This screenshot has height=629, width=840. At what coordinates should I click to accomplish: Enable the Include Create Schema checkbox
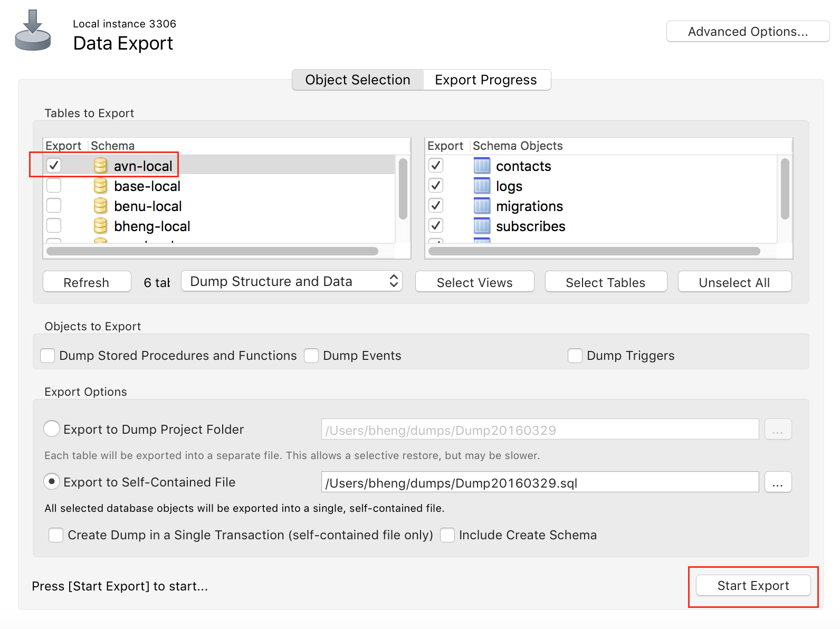pyautogui.click(x=447, y=535)
